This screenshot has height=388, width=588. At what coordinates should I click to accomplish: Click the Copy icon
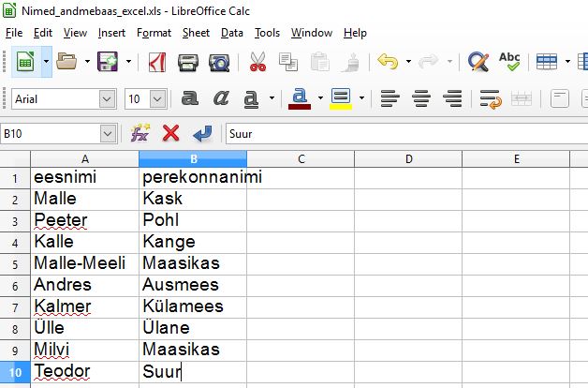[288, 62]
